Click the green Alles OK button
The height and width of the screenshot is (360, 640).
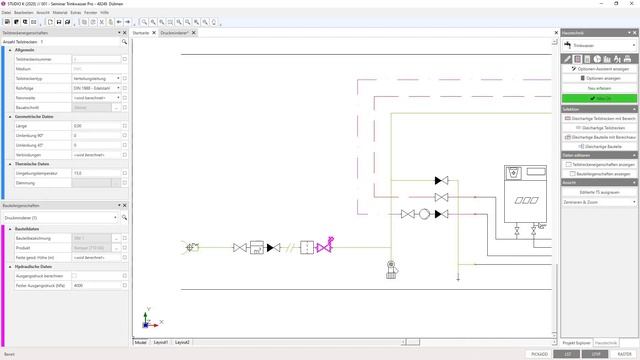599,98
